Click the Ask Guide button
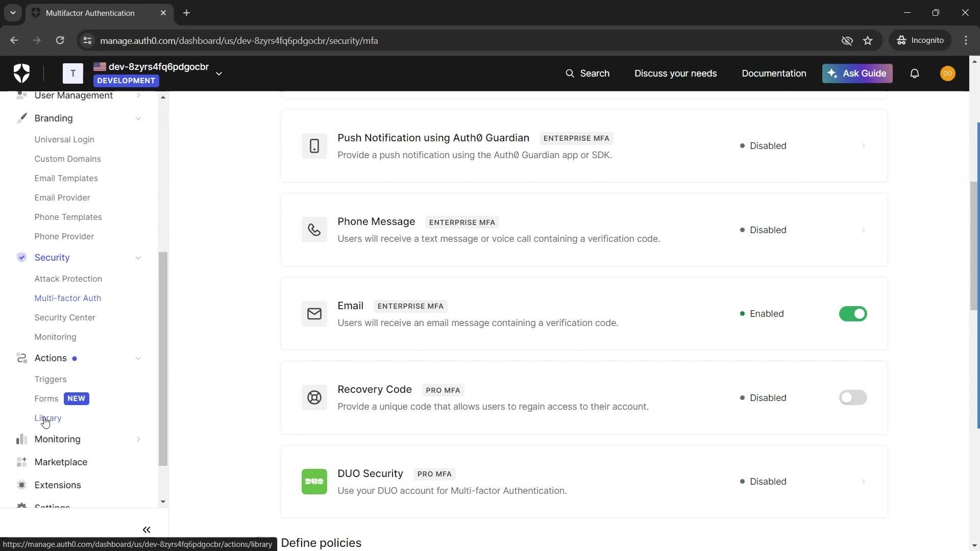The height and width of the screenshot is (551, 980). tap(857, 73)
